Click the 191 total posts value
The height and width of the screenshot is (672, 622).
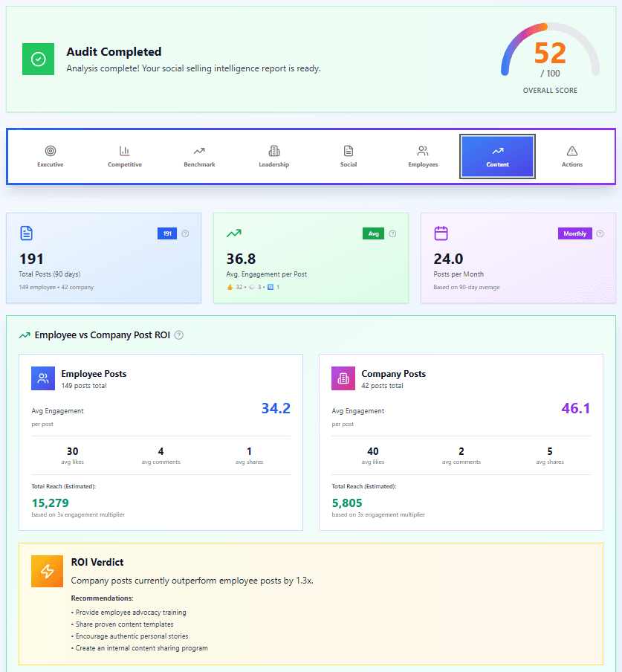pyautogui.click(x=31, y=259)
